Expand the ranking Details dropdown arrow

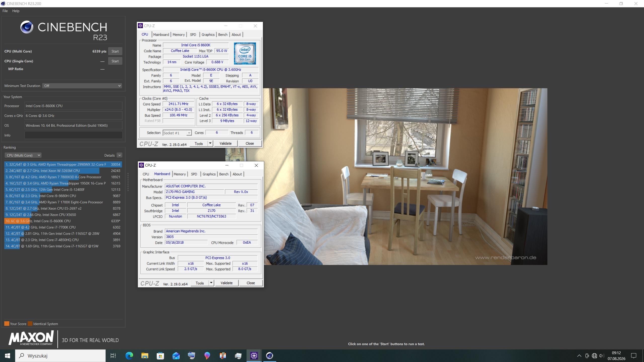(119, 155)
